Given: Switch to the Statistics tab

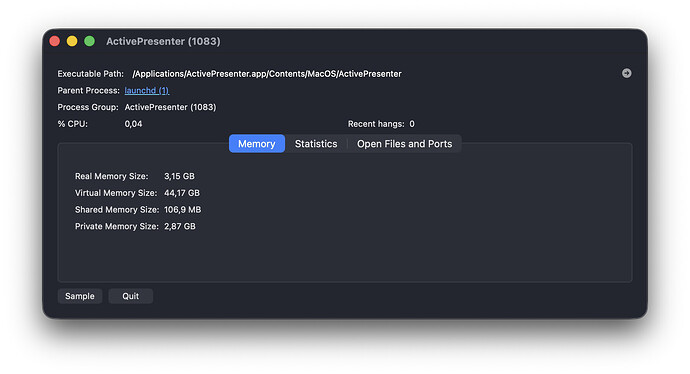Looking at the screenshot, I should 316,144.
